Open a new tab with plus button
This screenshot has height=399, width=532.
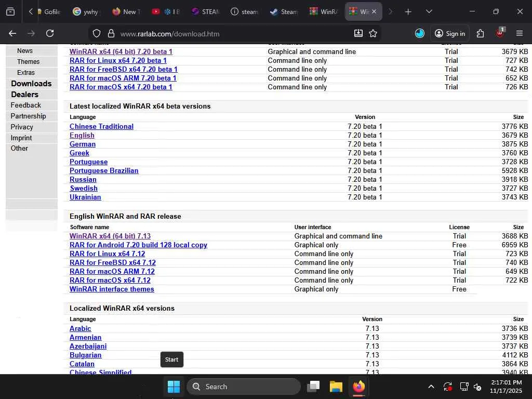click(x=408, y=12)
